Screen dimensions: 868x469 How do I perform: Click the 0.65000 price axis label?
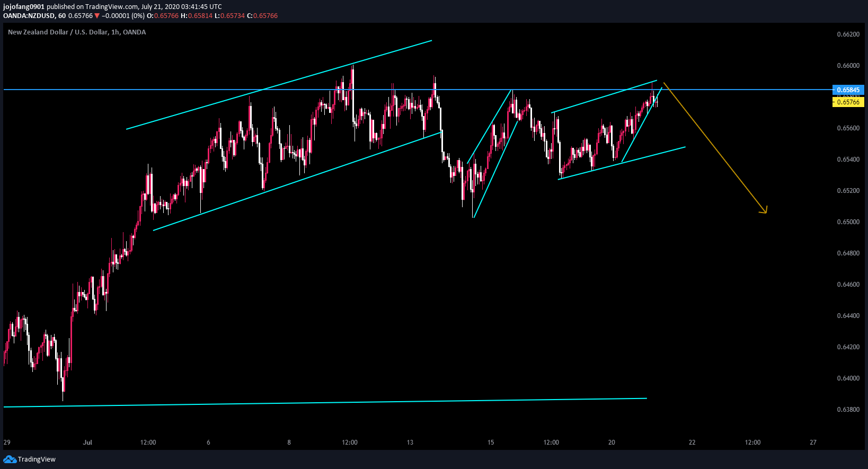pyautogui.click(x=848, y=222)
